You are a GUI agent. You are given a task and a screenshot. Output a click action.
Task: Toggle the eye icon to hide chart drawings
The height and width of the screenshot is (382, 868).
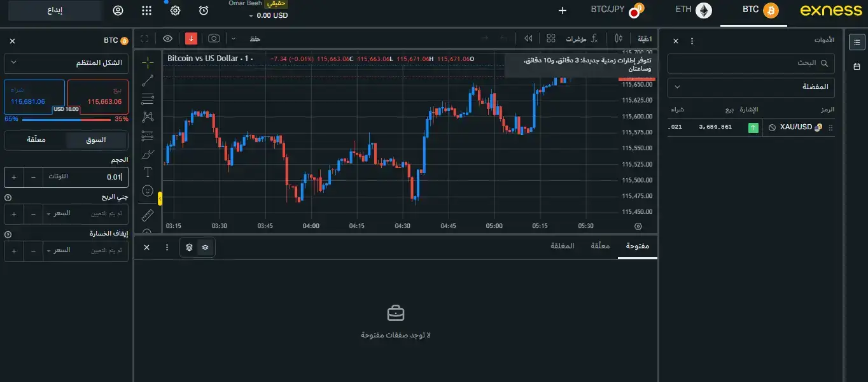tap(167, 38)
